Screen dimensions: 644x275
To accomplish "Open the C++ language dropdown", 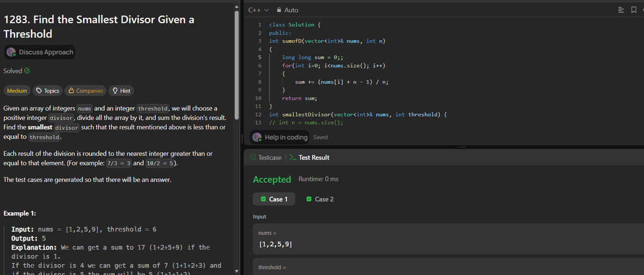I will click(258, 10).
